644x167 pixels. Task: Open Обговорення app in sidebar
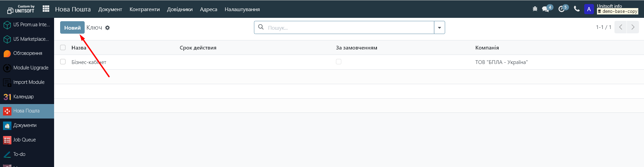27,53
